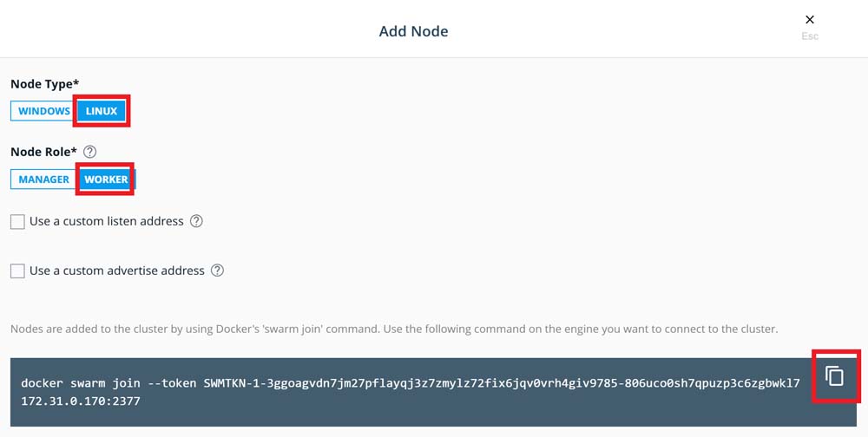Enable the custom advertise address checkbox
The height and width of the screenshot is (437, 868).
17,271
